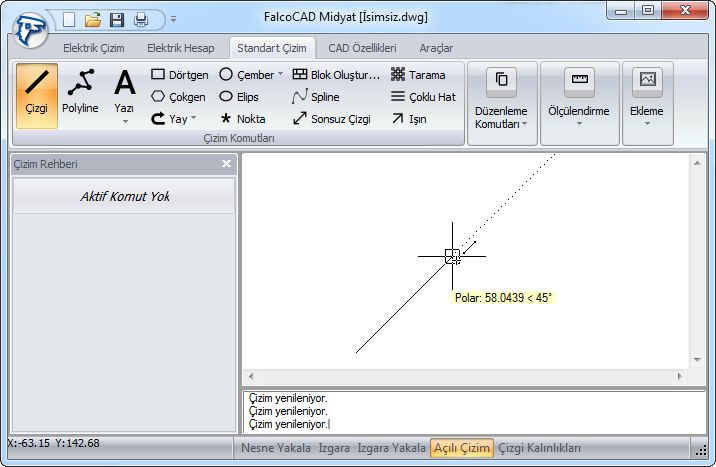This screenshot has width=716, height=467.
Task: Select the Sonsuz Çizgi tool
Action: coord(332,119)
